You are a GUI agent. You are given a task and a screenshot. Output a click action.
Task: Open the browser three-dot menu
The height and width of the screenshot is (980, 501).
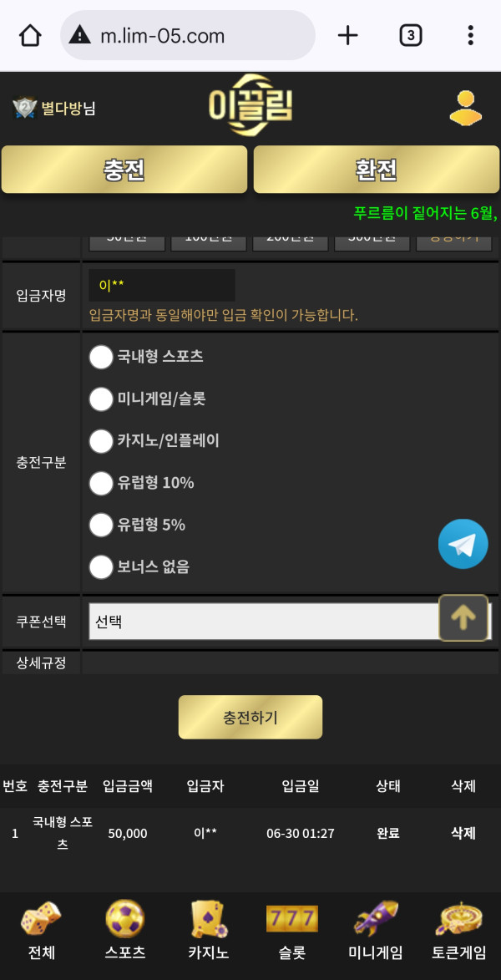(x=470, y=35)
